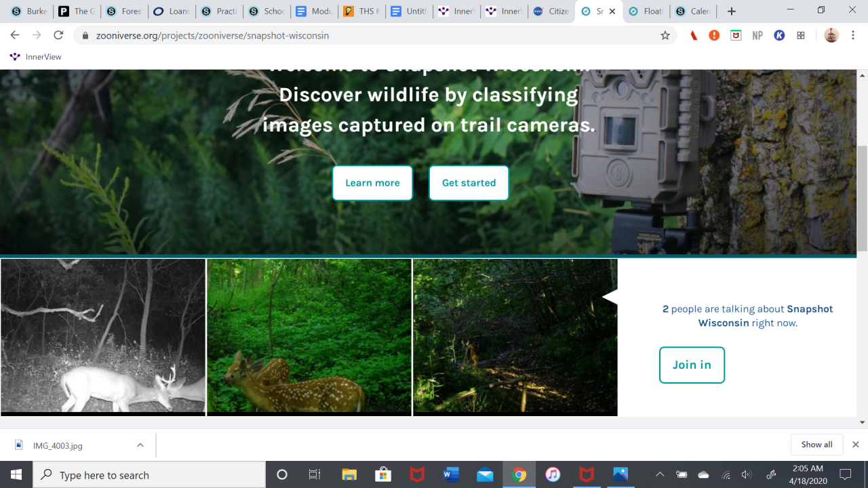The image size is (868, 488).
Task: Switch to the Module Google Docs tab
Action: [x=315, y=12]
